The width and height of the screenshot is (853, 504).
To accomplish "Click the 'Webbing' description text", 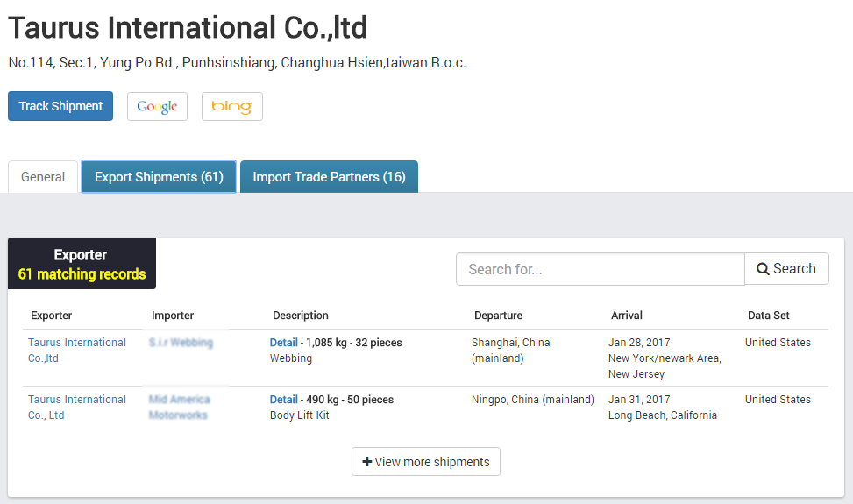I will click(291, 358).
